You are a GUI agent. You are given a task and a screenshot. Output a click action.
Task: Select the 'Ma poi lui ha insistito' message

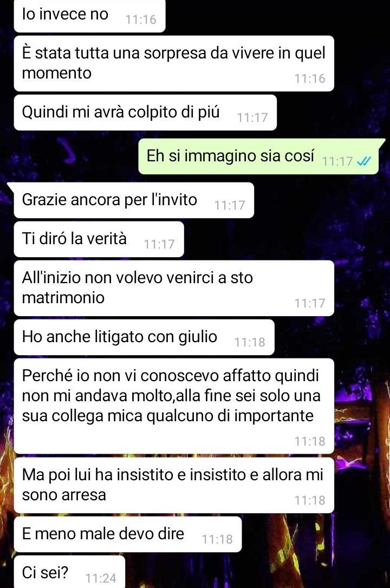(x=174, y=485)
